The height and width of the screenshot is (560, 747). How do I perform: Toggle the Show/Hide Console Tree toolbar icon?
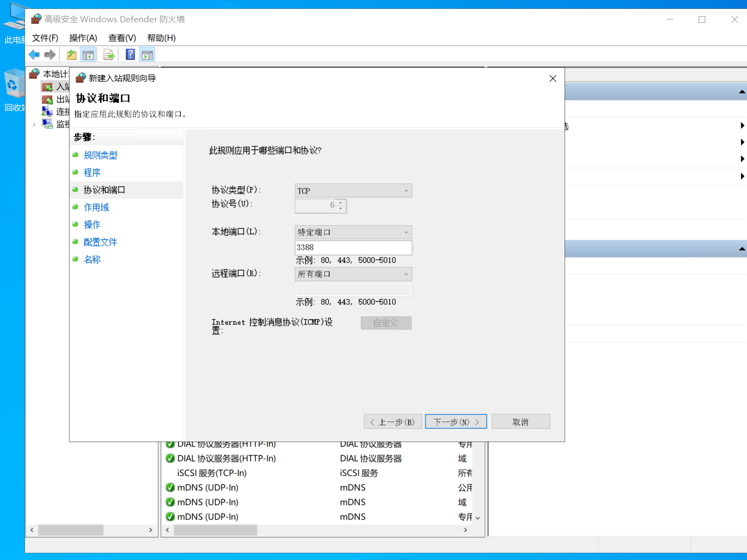click(x=88, y=54)
